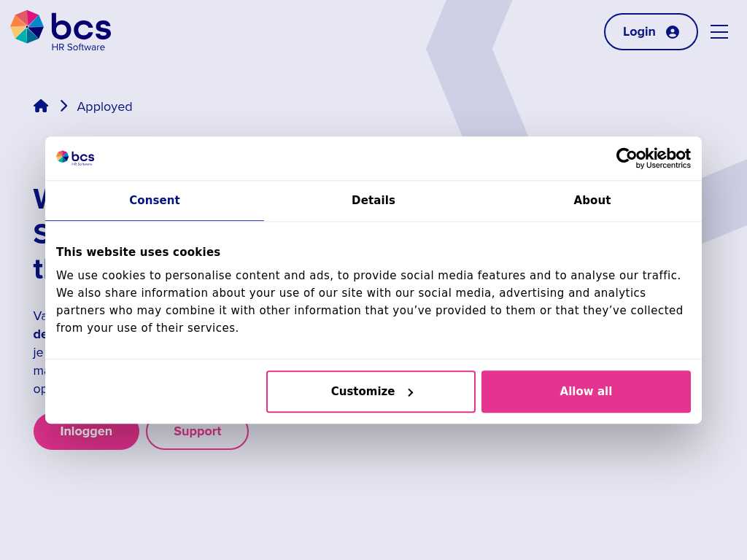The height and width of the screenshot is (560, 747).
Task: Click the Apployed breadcrumb link
Action: point(104,107)
